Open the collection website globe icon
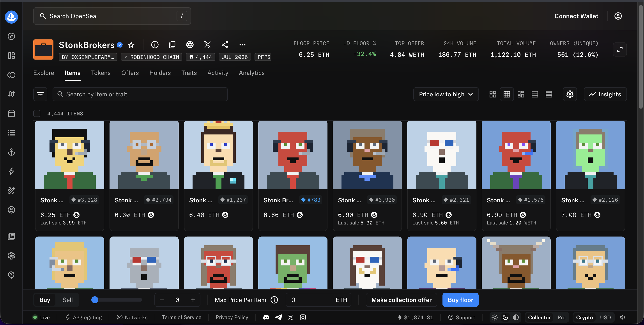The width and height of the screenshot is (644, 325). point(190,45)
